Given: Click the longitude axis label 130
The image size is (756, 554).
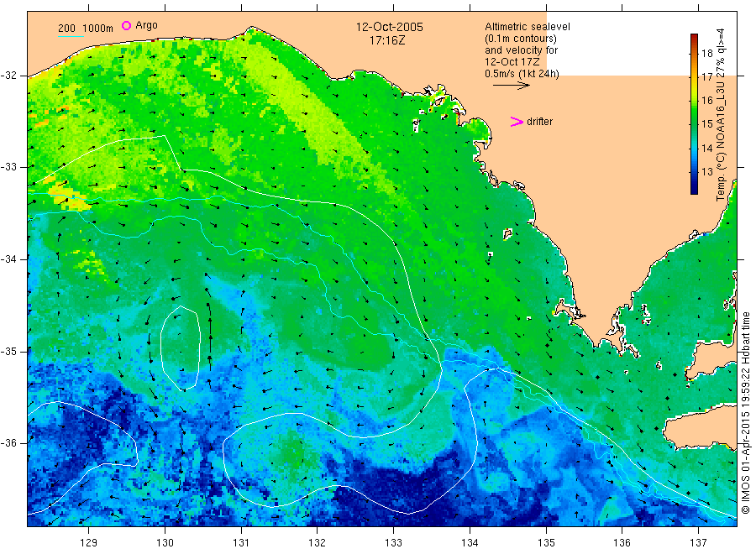Looking at the screenshot, I should [x=165, y=543].
